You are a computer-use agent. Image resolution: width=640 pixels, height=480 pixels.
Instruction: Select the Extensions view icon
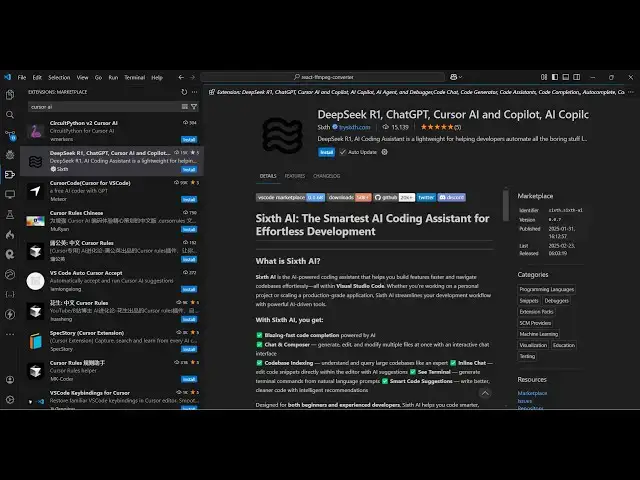point(10,175)
